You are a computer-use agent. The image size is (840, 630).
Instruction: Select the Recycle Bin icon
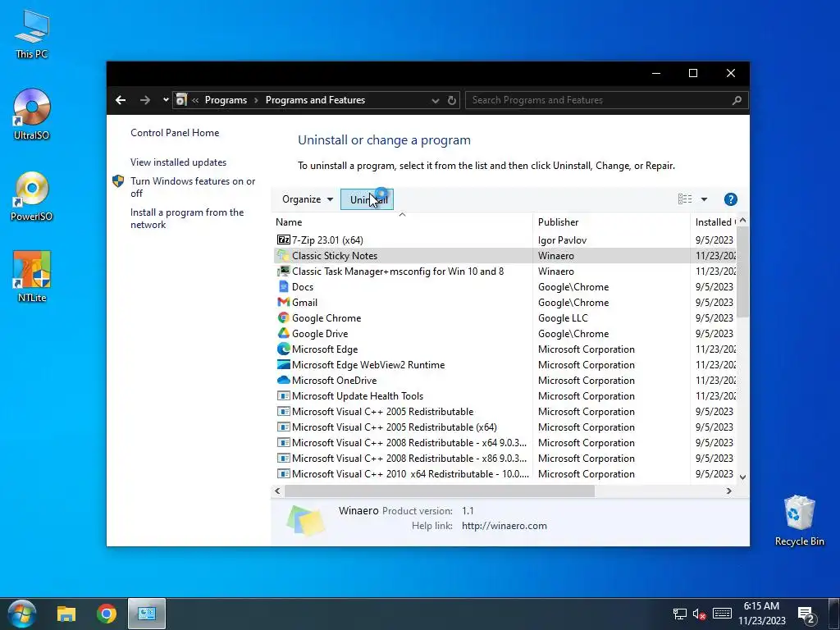pos(799,520)
